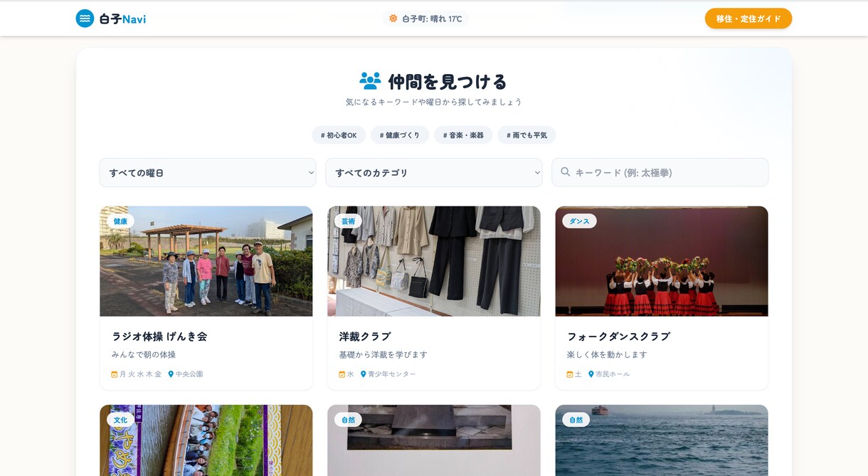Click calendar icon on フォークダンスクラブ card

(570, 374)
